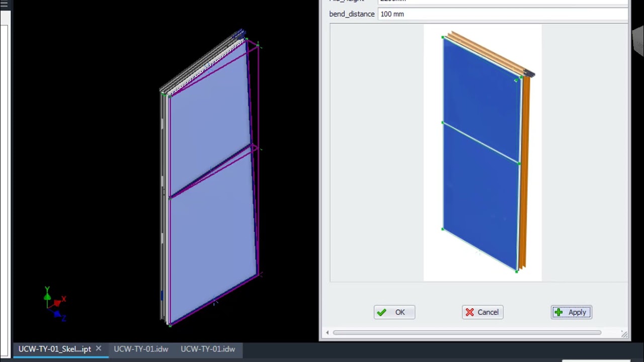
Task: Click the scrollbar's left arrow
Action: 328,332
